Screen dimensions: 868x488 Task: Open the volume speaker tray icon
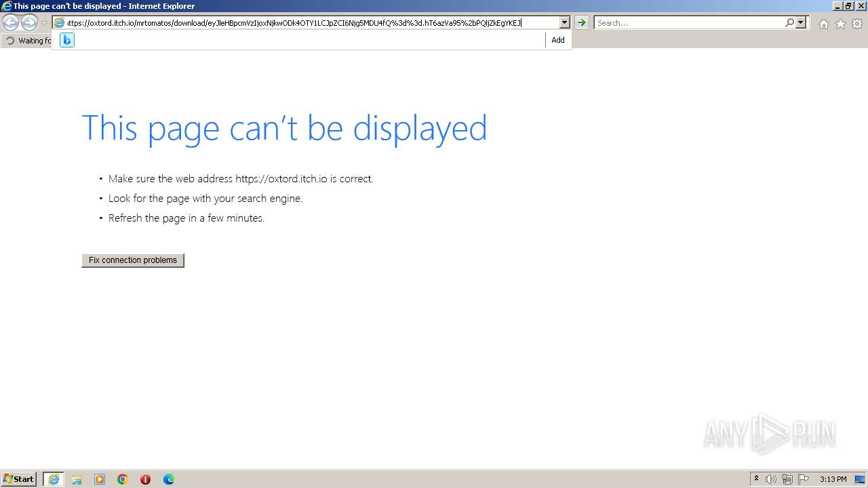point(771,479)
